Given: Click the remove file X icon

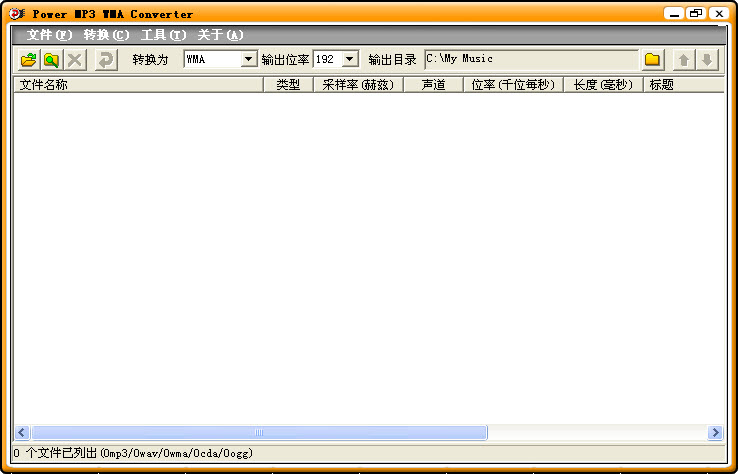Looking at the screenshot, I should (75, 60).
